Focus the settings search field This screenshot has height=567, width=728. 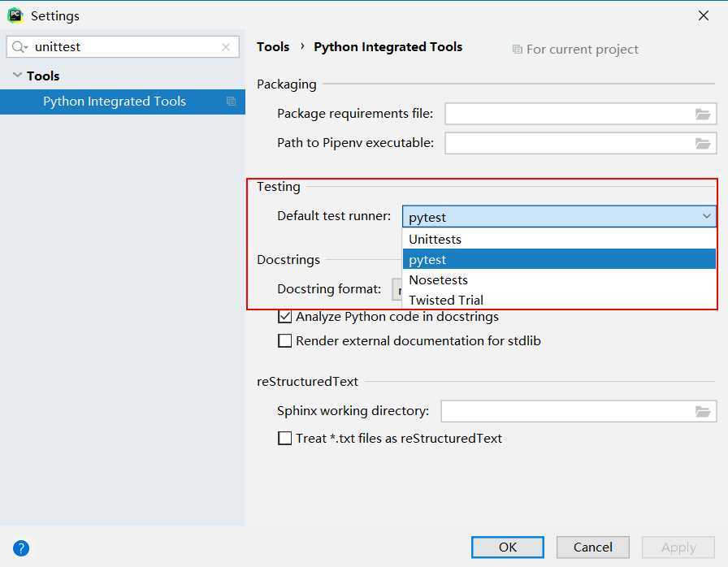pos(123,47)
